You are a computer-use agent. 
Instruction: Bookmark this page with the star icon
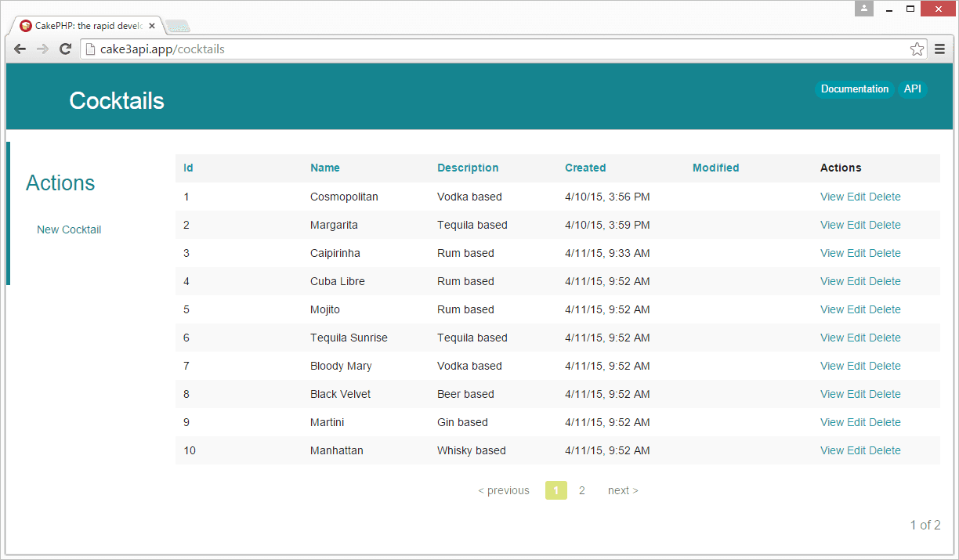pyautogui.click(x=917, y=49)
